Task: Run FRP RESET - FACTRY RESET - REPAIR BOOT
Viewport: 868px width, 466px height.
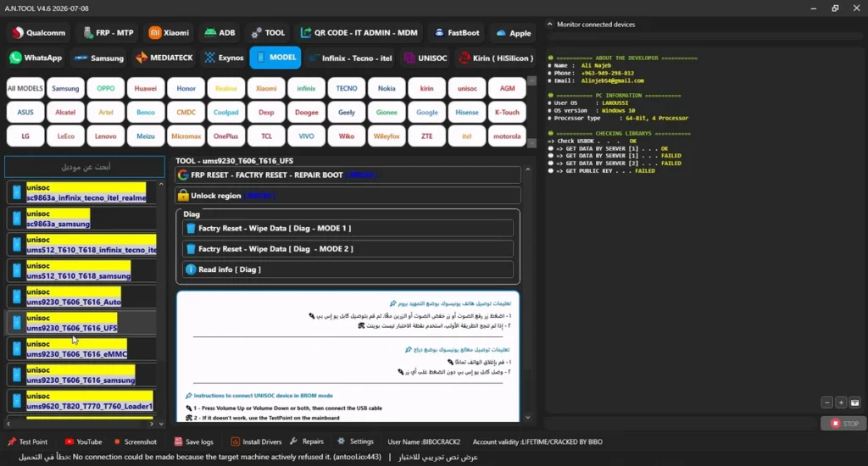Action: pos(348,175)
